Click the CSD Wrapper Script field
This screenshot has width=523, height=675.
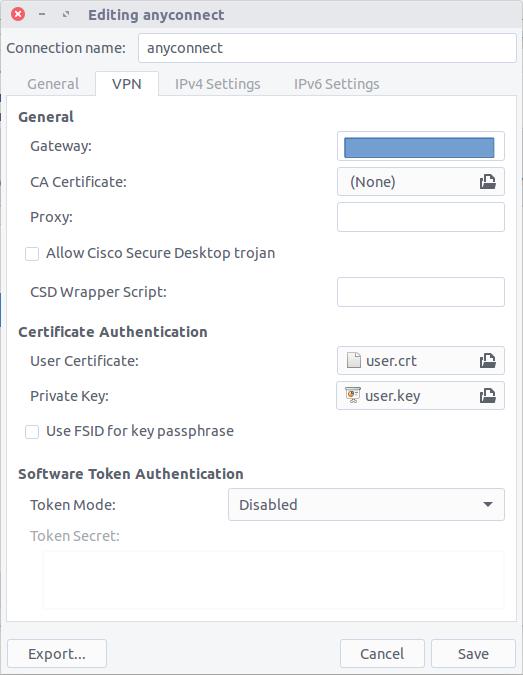(x=421, y=292)
